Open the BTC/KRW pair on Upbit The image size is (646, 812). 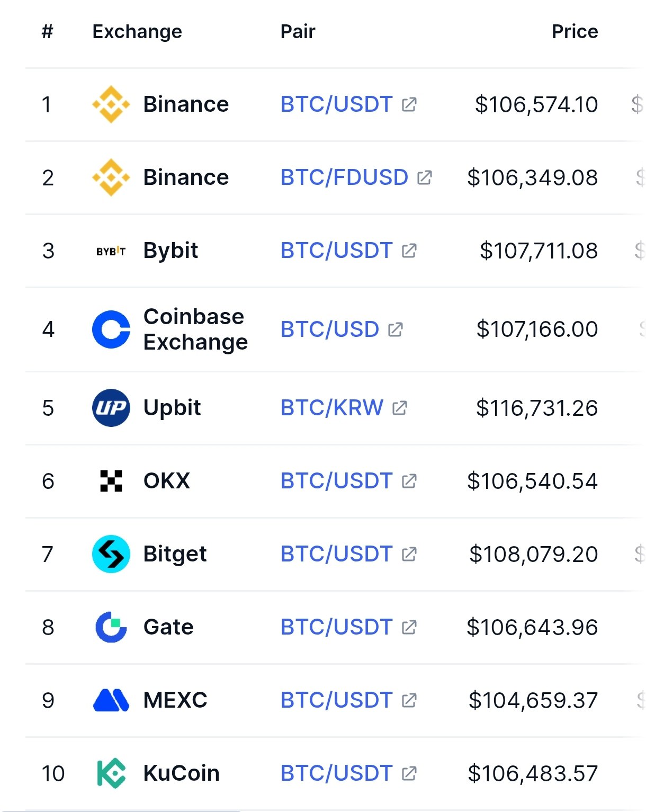pyautogui.click(x=331, y=408)
